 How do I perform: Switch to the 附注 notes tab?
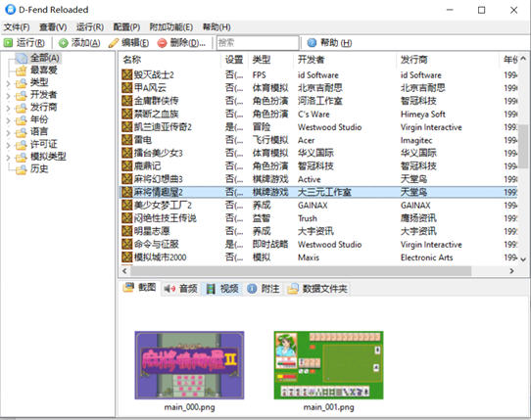[264, 289]
